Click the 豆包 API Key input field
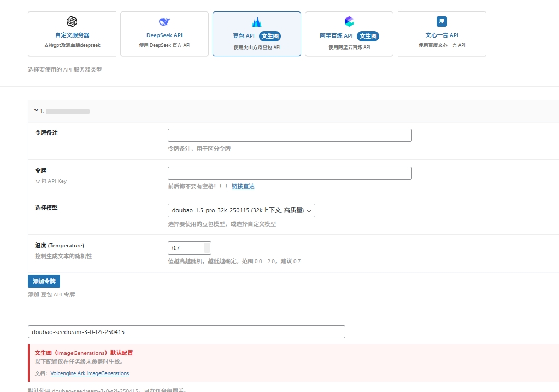The width and height of the screenshot is (559, 392). [x=289, y=173]
